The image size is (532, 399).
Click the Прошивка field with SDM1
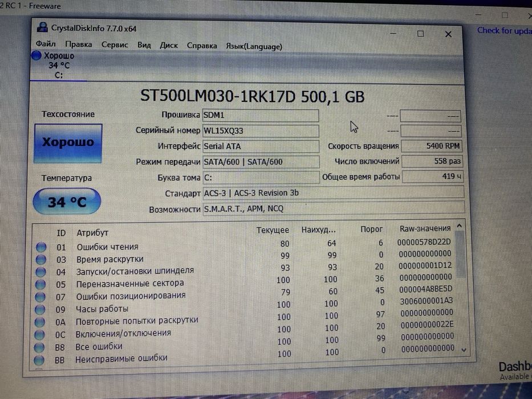point(260,115)
